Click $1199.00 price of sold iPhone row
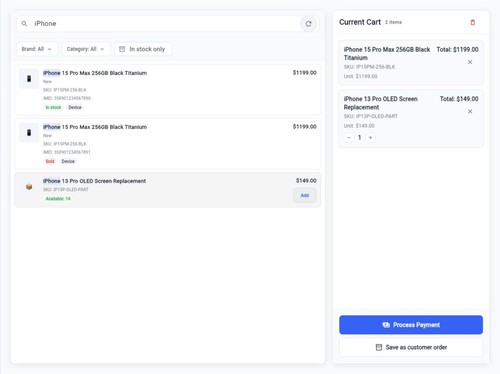Image resolution: width=500 pixels, height=374 pixels. [304, 127]
